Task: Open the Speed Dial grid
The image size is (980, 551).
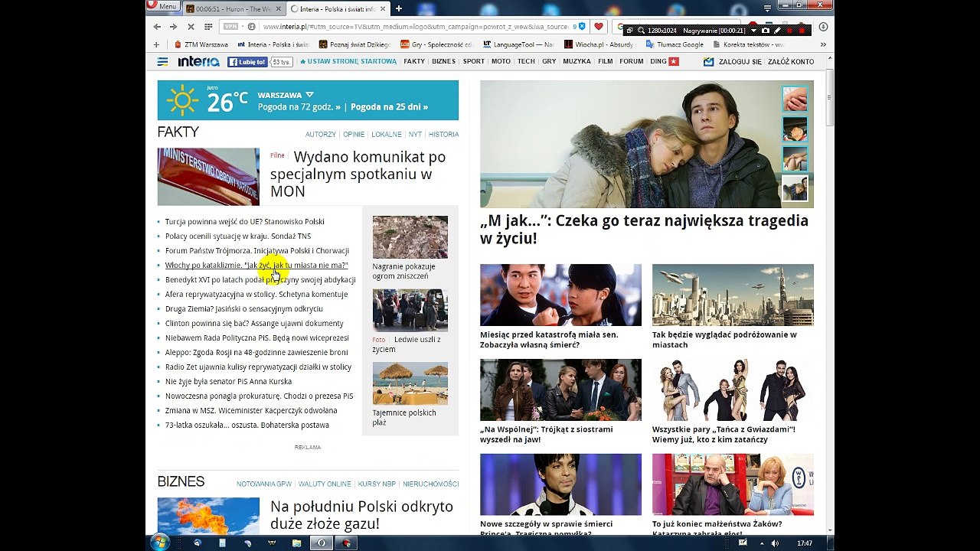Action: tap(208, 27)
